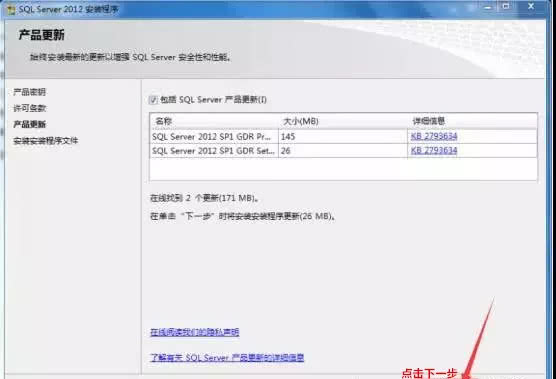This screenshot has width=556, height=379.
Task: Click the 大小(MB) column header
Action: (x=343, y=121)
